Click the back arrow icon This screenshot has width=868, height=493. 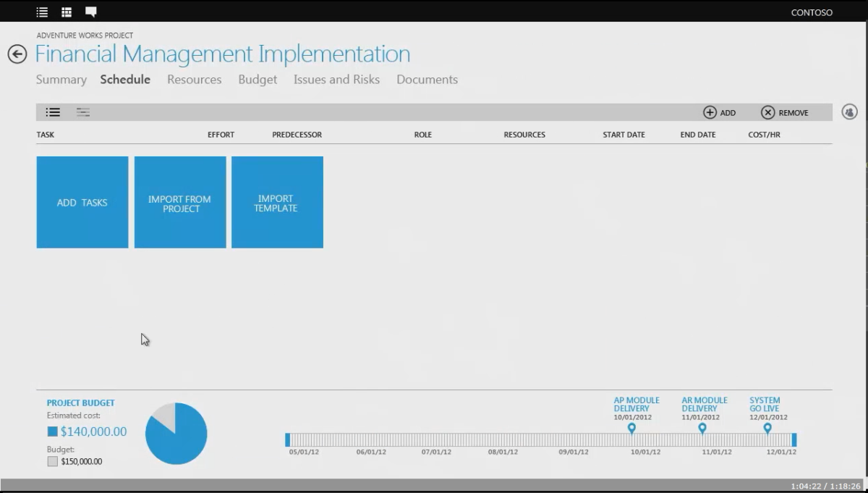click(x=17, y=54)
